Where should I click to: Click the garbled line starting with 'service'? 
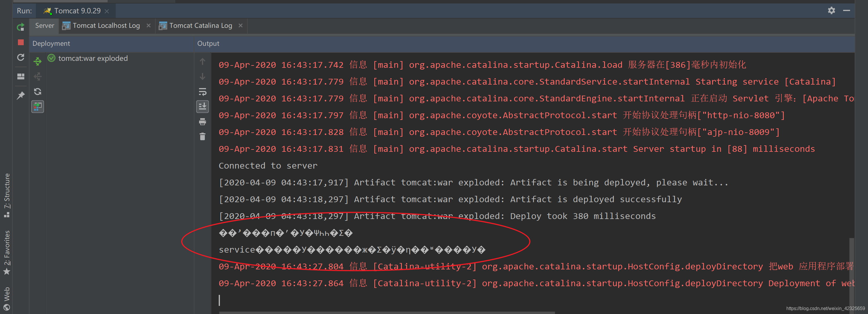[x=352, y=250]
